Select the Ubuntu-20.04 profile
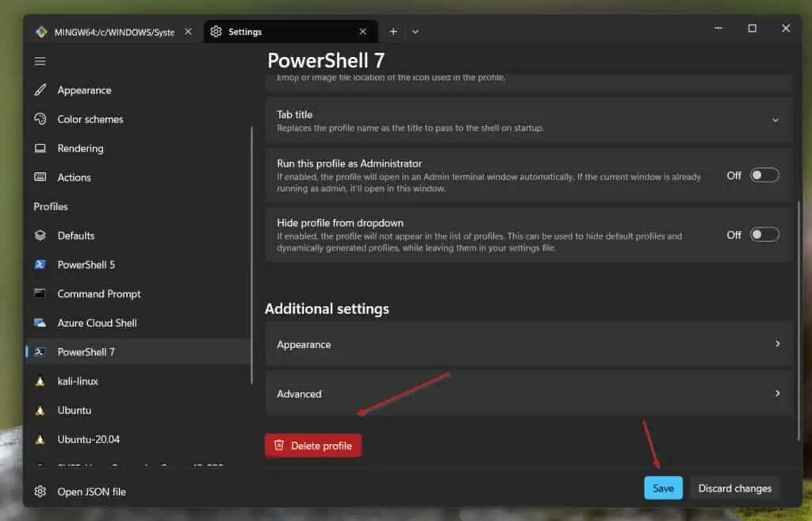This screenshot has width=812, height=521. [x=138, y=439]
